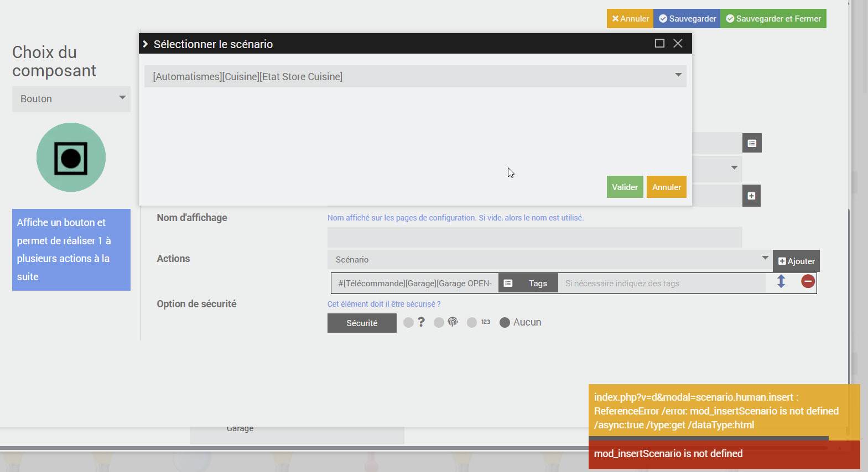The height and width of the screenshot is (472, 868).
Task: Click the Nom d'affichage input field
Action: pos(534,237)
